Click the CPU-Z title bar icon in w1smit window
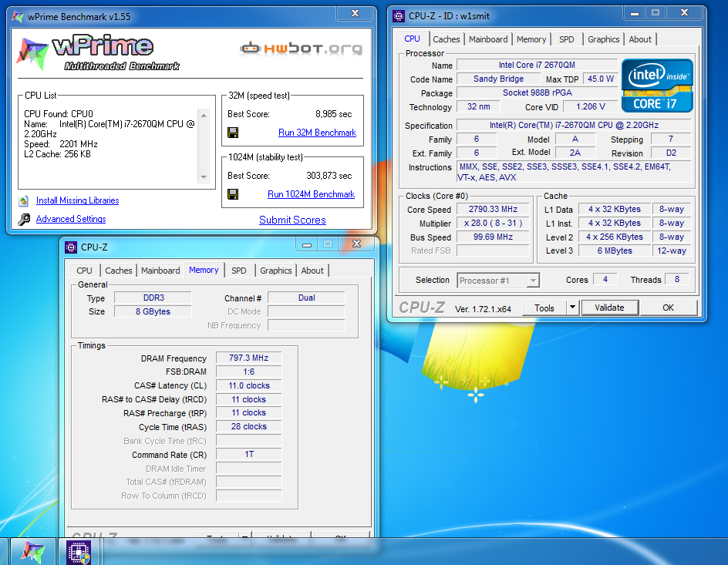This screenshot has width=728, height=565. [399, 16]
